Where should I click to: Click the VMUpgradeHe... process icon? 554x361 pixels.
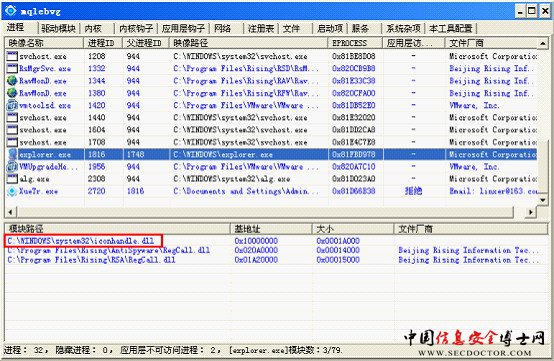pyautogui.click(x=12, y=167)
